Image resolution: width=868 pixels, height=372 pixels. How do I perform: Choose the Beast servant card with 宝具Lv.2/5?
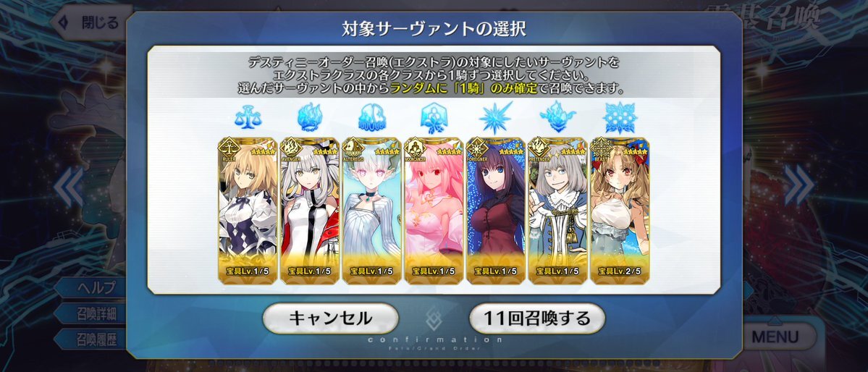(x=620, y=211)
